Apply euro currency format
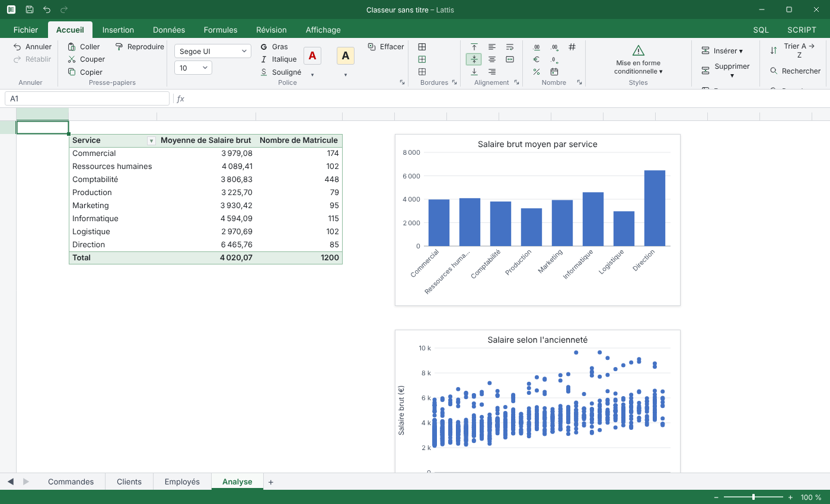 [x=537, y=59]
